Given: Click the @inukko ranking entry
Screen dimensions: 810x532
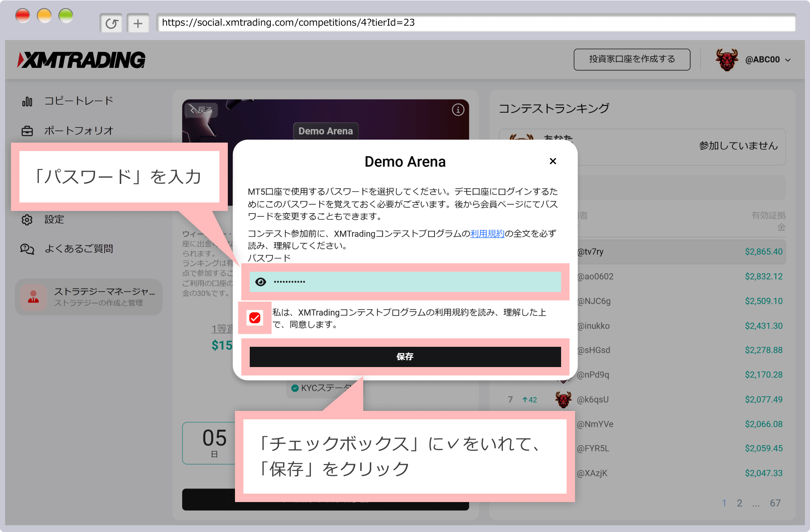Looking at the screenshot, I should pos(594,326).
